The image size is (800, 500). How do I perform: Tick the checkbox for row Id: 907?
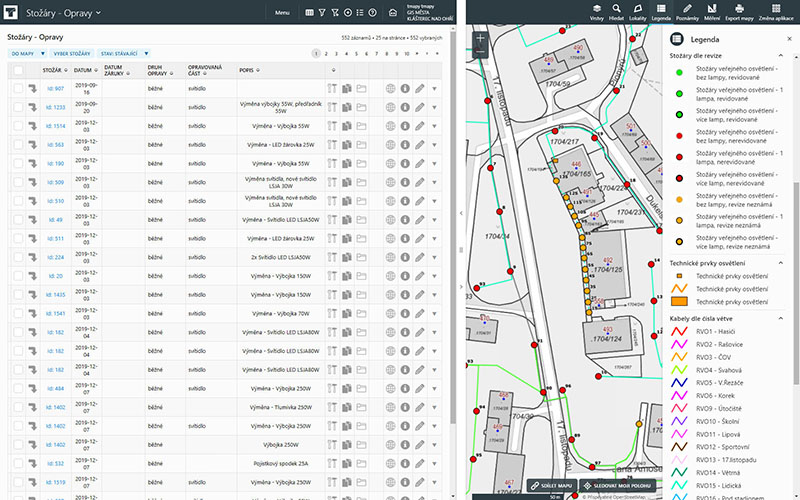(18, 89)
